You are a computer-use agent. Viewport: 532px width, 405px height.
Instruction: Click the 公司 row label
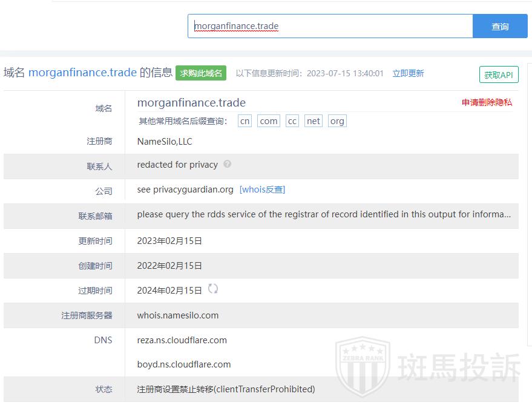click(104, 191)
